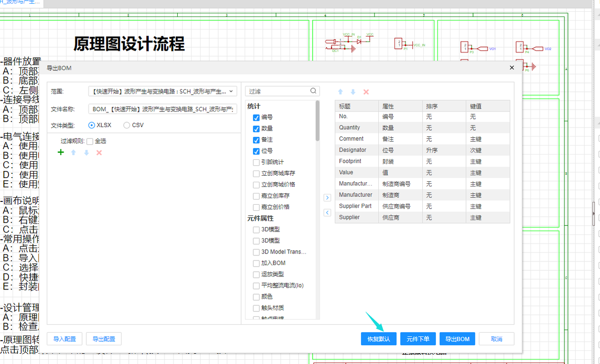
Task: Click the 标题 column header
Action: click(357, 106)
